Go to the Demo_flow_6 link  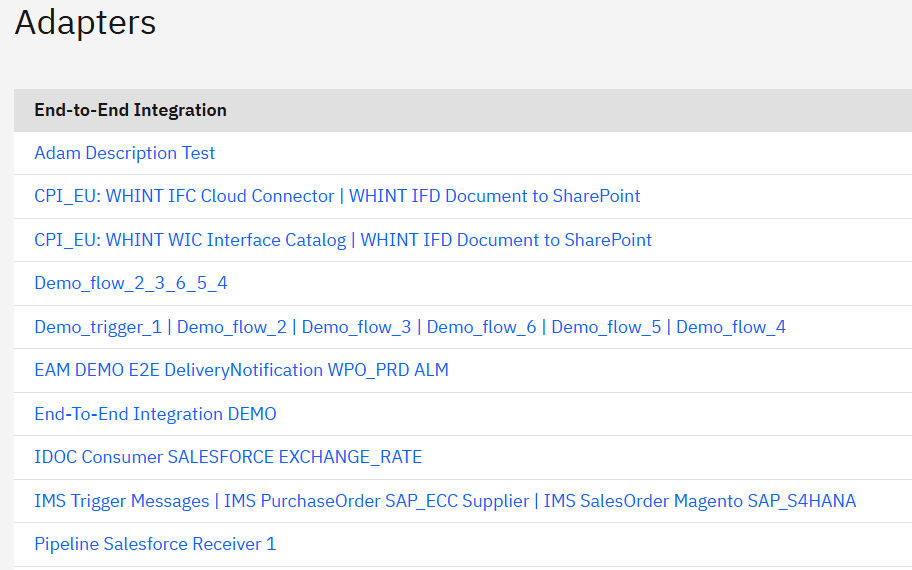481,327
